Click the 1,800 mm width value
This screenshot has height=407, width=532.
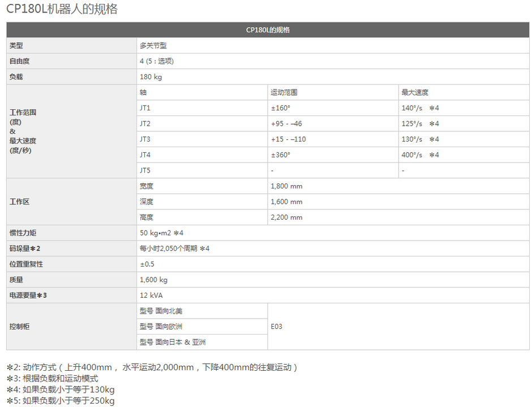tap(286, 186)
